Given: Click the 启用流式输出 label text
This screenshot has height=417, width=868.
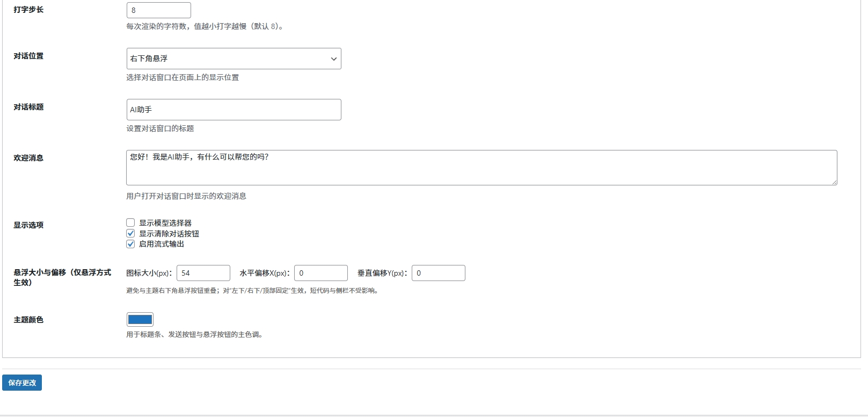Looking at the screenshot, I should click(162, 244).
